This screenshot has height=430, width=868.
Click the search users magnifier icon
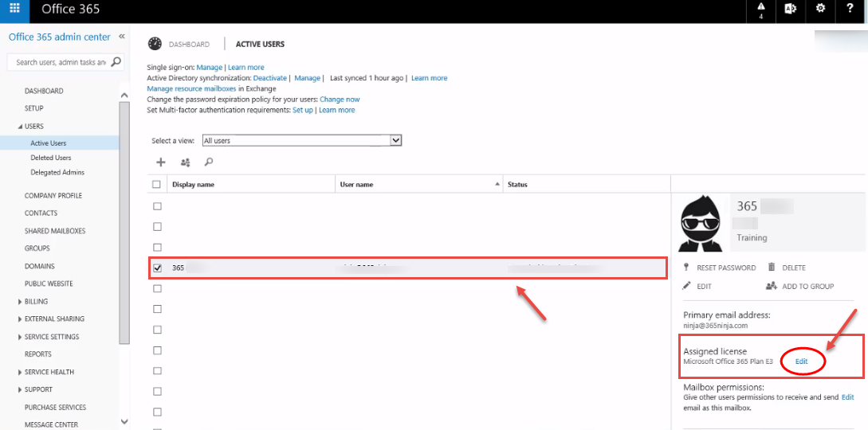tap(209, 162)
